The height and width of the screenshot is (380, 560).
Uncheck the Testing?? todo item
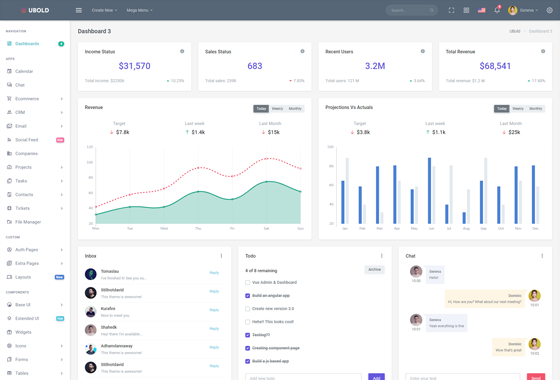pyautogui.click(x=248, y=335)
